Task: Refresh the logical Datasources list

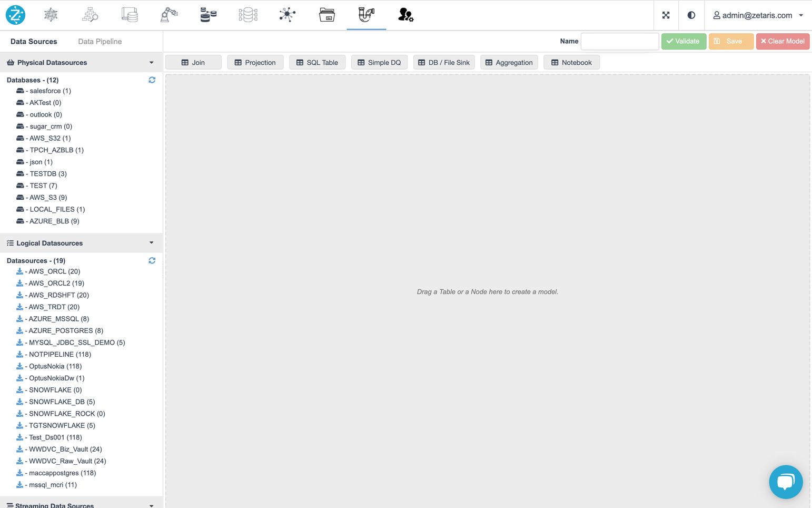Action: click(x=152, y=260)
